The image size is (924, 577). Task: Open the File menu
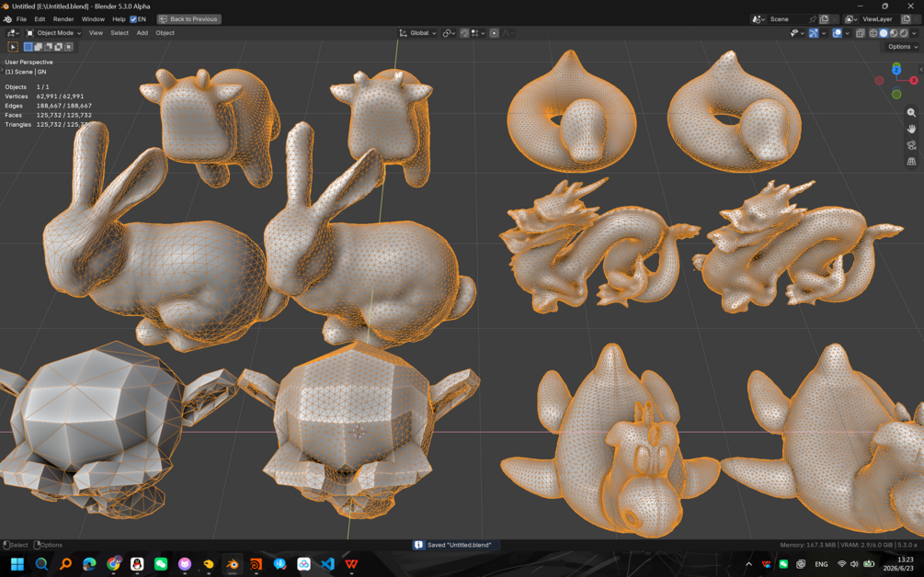pyautogui.click(x=22, y=19)
